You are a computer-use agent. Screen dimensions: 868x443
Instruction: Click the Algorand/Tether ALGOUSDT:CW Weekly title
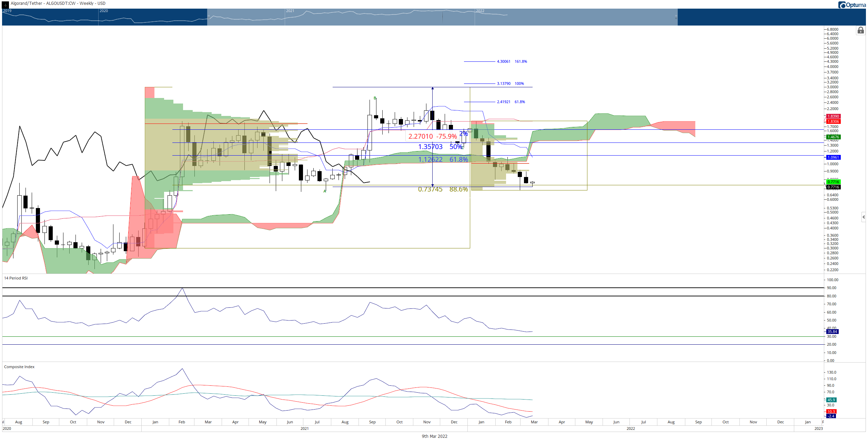coord(58,3)
